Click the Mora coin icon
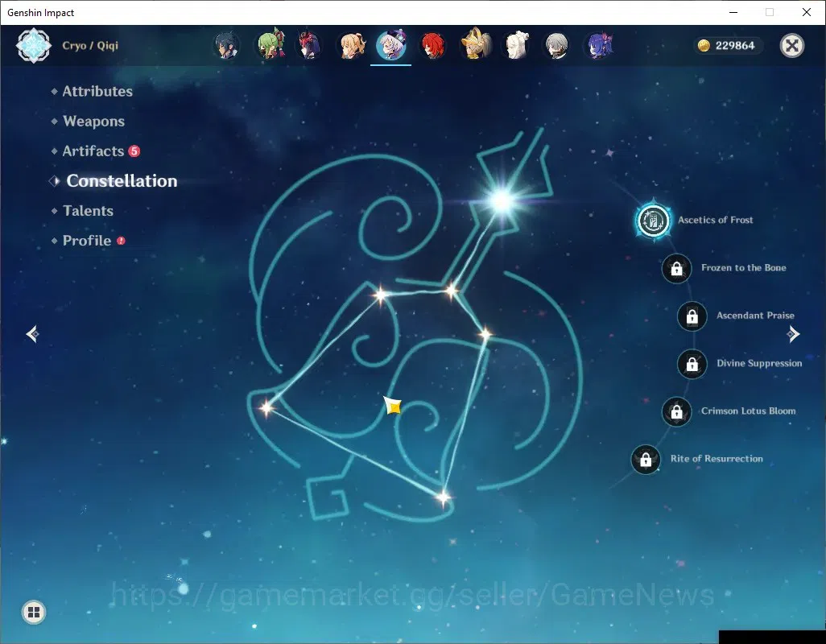Image resolution: width=826 pixels, height=644 pixels. 704,46
